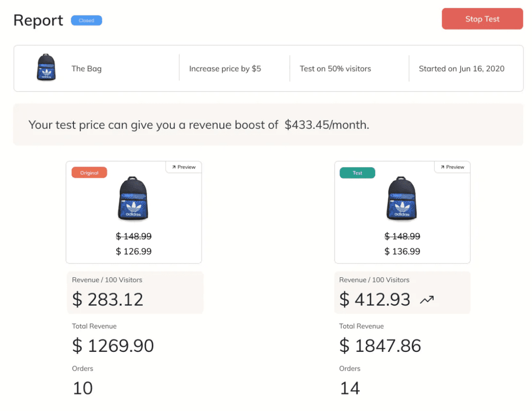
Task: Open the Original variant Preview link
Action: pyautogui.click(x=184, y=167)
